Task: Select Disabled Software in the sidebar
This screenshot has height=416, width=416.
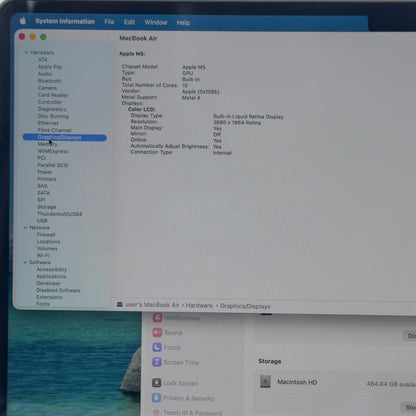Action: (x=58, y=290)
